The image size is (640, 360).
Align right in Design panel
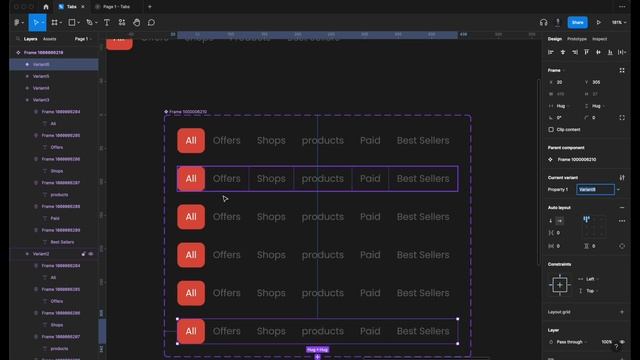(x=575, y=52)
